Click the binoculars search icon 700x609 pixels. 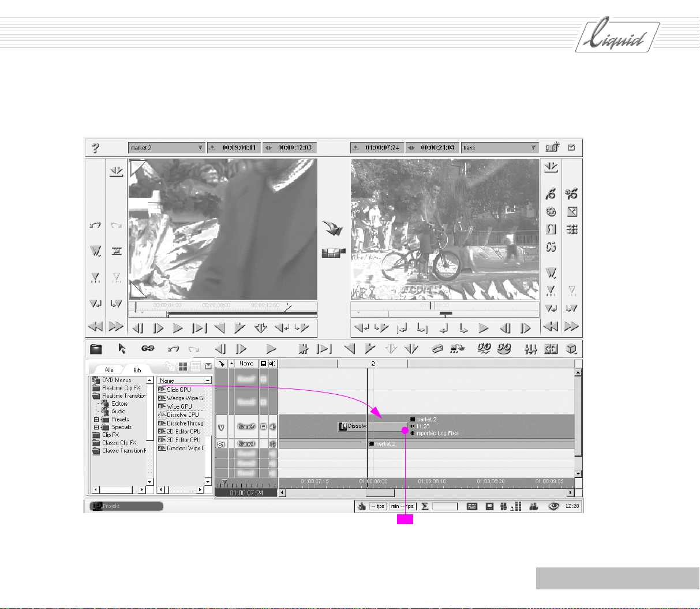click(534, 506)
